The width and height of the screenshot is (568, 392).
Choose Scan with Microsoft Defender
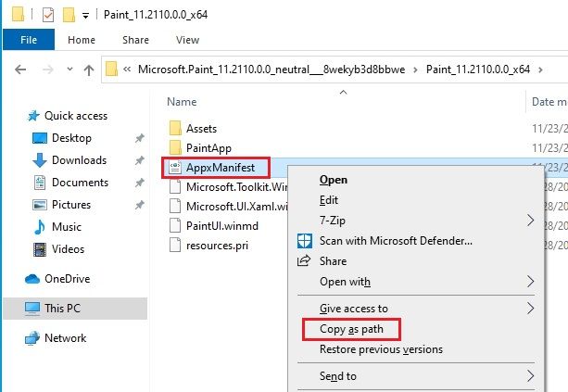click(x=416, y=241)
